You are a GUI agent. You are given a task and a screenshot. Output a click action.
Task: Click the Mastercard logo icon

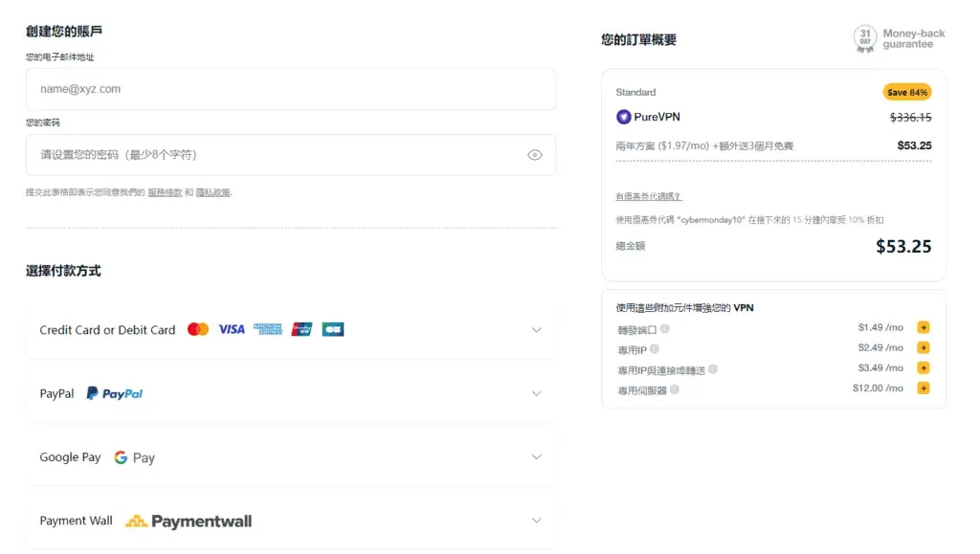(x=198, y=329)
